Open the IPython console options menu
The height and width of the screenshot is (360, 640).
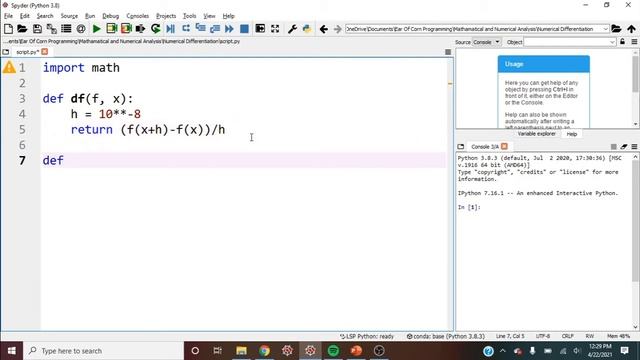[x=634, y=147]
